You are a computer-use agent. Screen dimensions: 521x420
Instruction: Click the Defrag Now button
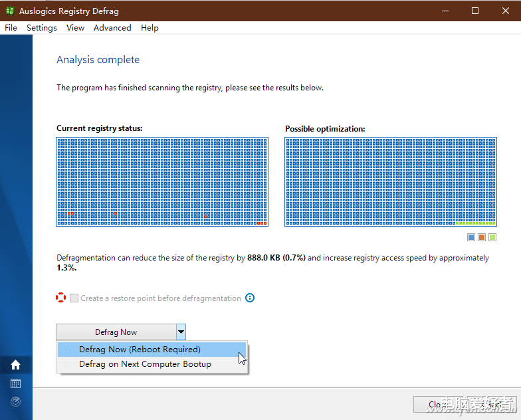coord(116,332)
